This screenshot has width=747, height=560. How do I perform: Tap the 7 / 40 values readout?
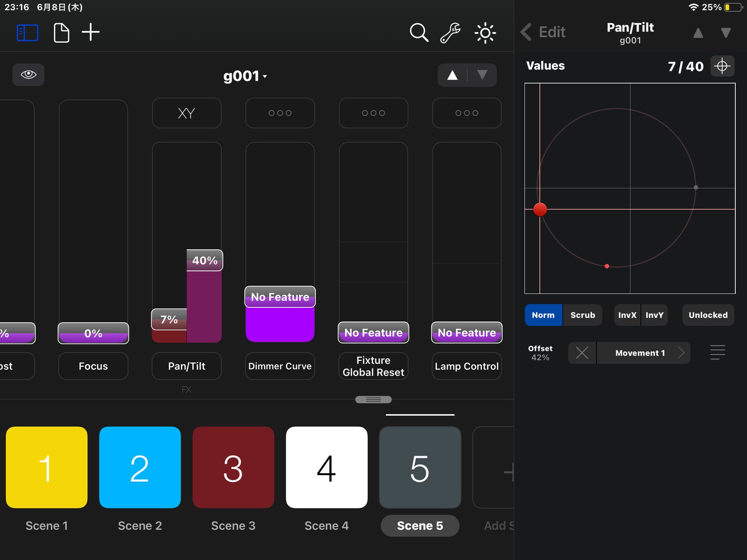[x=686, y=66]
